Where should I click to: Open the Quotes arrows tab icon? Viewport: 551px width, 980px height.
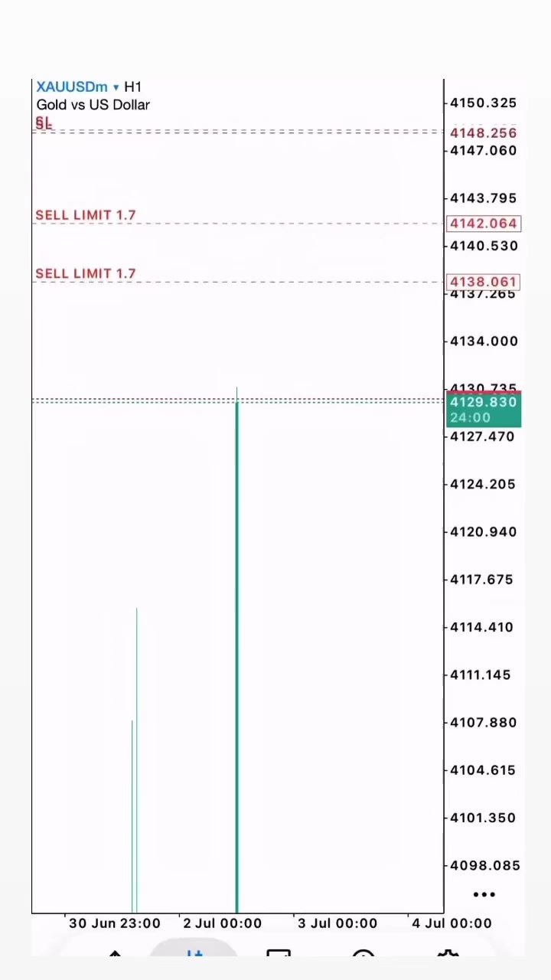pos(114,955)
